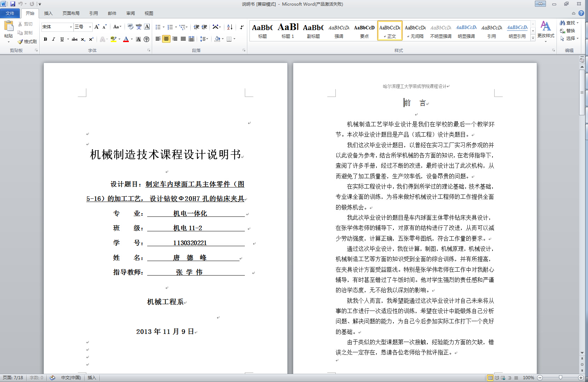The height and width of the screenshot is (382, 588).
Task: Apply the Emphasis (强调) style
Action: tap(339, 30)
